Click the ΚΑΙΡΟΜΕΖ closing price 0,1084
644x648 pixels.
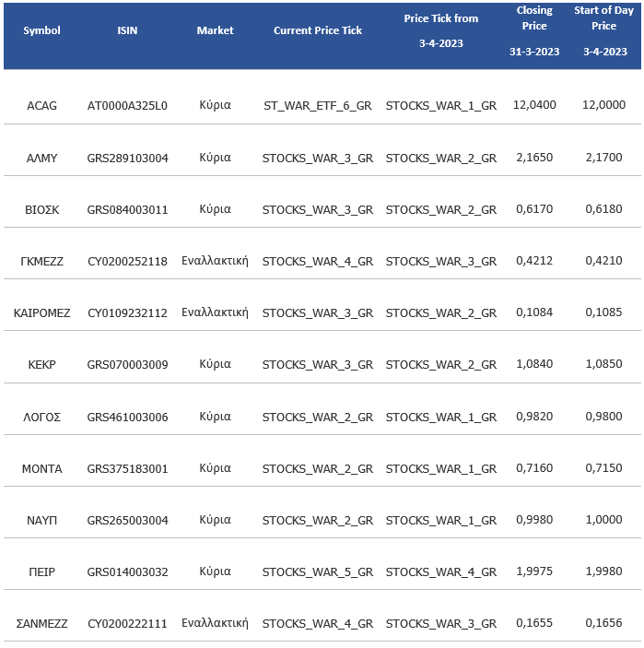tap(534, 312)
